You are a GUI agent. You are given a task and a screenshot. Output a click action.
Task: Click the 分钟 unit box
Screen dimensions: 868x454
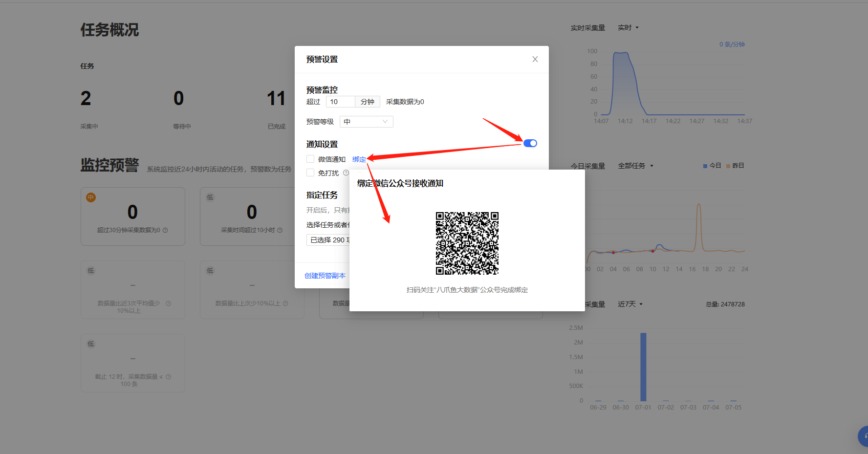[368, 102]
